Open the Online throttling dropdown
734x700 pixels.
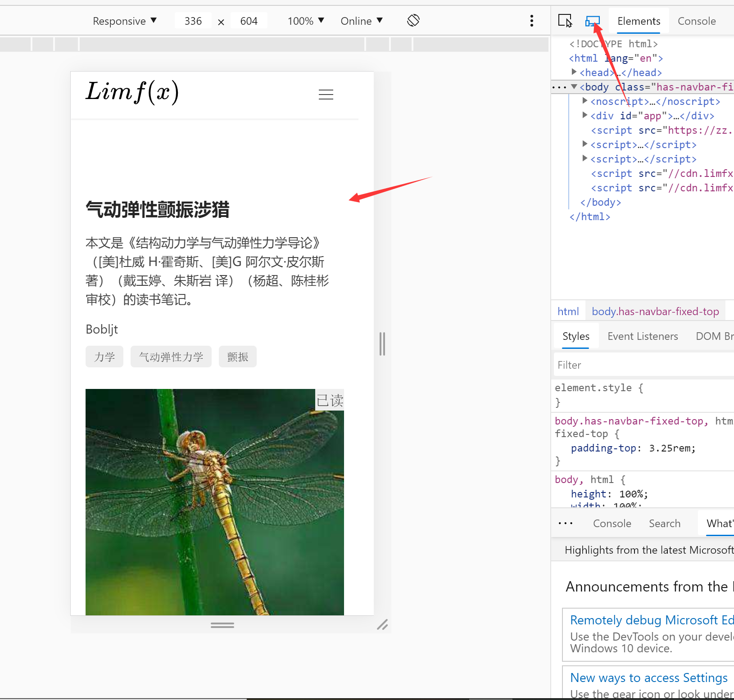362,21
